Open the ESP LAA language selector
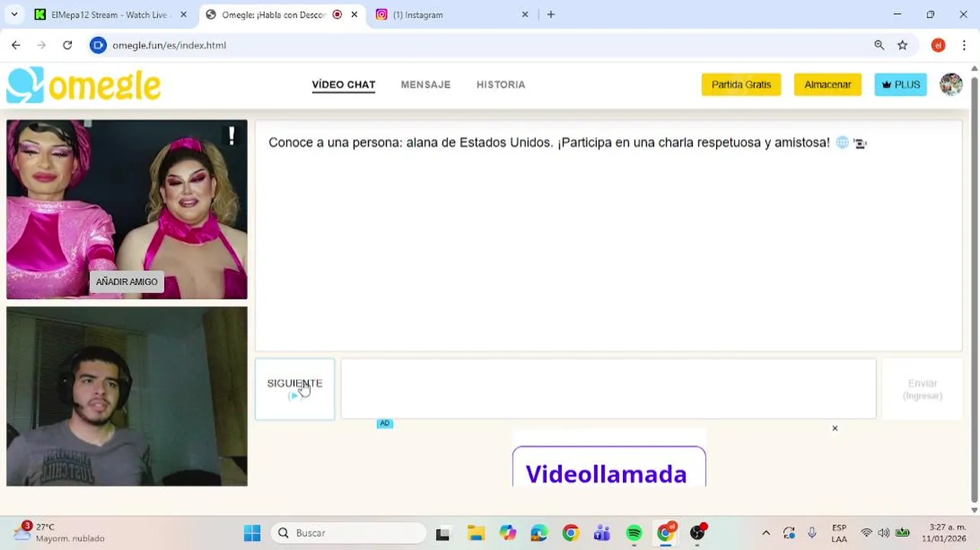 839,533
